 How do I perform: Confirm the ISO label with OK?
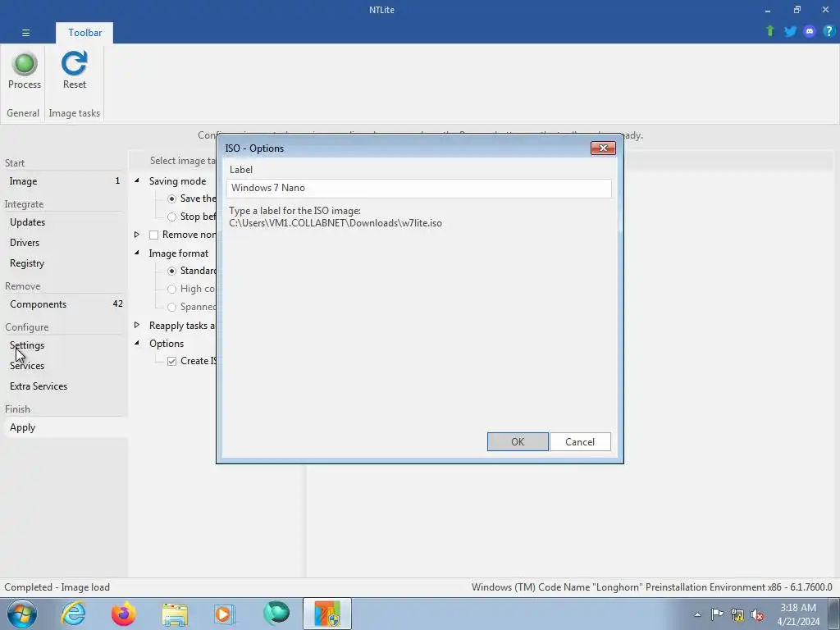518,442
